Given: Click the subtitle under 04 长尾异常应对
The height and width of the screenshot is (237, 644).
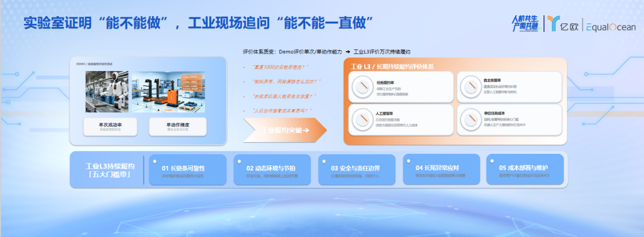Looking at the screenshot, I should pos(440,176).
